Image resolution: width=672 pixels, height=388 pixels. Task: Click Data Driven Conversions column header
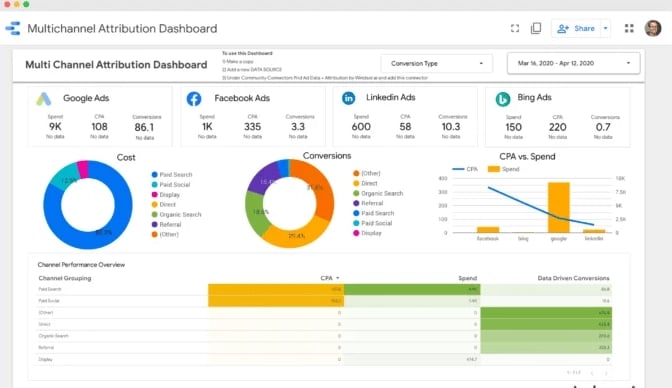tap(573, 278)
